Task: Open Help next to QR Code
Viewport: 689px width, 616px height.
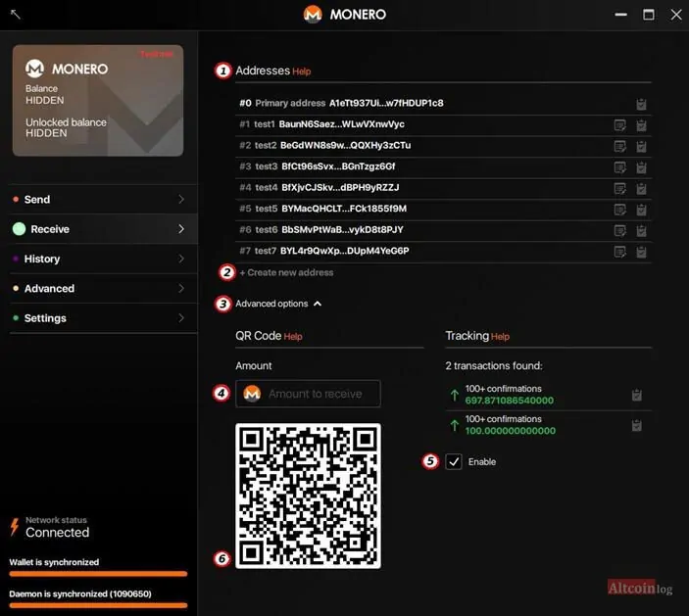Action: coord(293,337)
